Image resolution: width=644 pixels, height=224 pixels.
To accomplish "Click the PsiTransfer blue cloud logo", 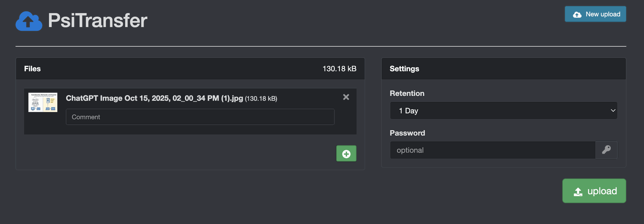I will [x=29, y=21].
